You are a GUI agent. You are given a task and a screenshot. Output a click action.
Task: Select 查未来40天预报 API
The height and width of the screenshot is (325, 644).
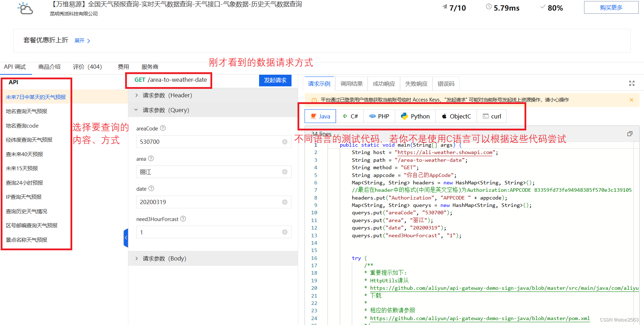coord(24,154)
